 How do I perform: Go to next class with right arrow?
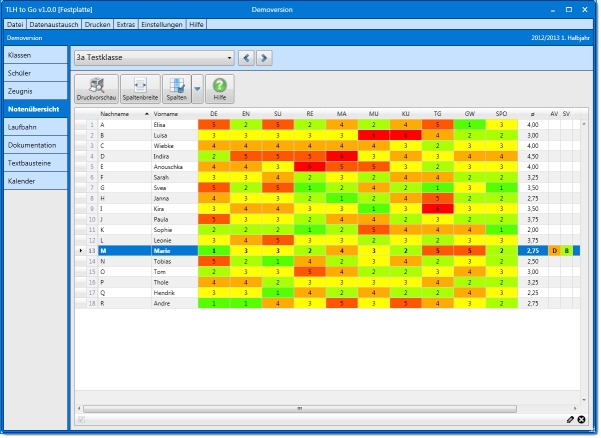tap(264, 57)
